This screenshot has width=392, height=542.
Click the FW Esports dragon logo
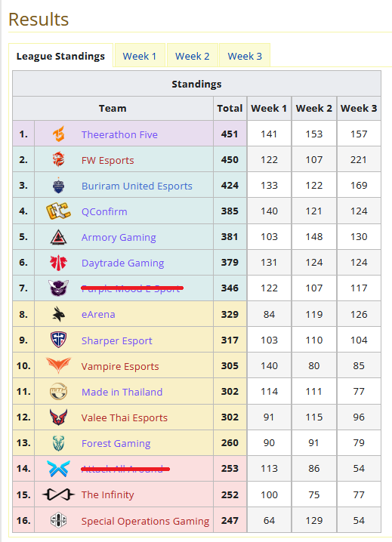58,159
